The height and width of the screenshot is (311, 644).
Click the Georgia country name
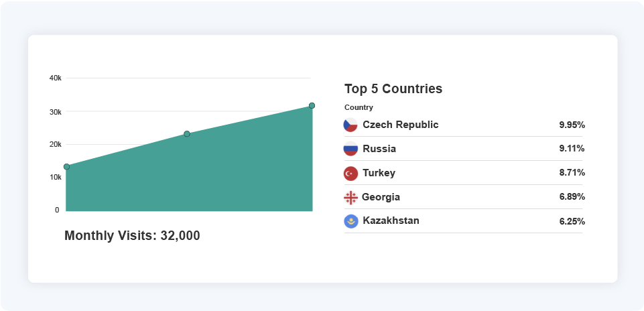point(381,197)
